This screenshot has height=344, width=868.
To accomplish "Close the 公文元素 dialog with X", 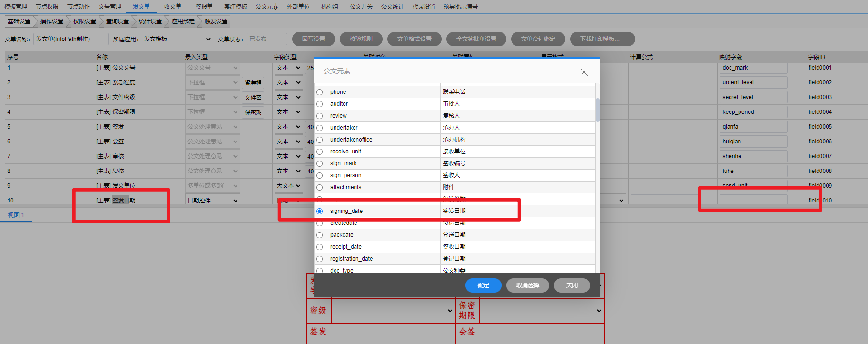I will [x=584, y=72].
